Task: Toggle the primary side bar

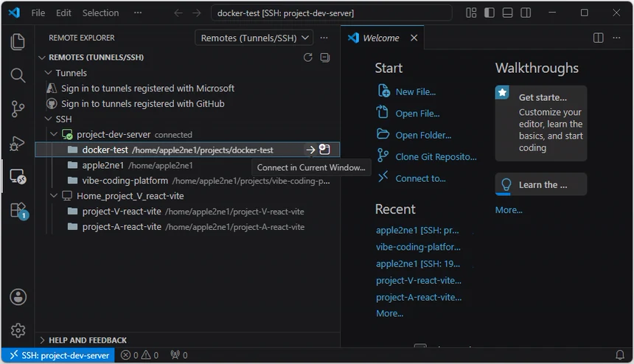Action: (x=490, y=13)
